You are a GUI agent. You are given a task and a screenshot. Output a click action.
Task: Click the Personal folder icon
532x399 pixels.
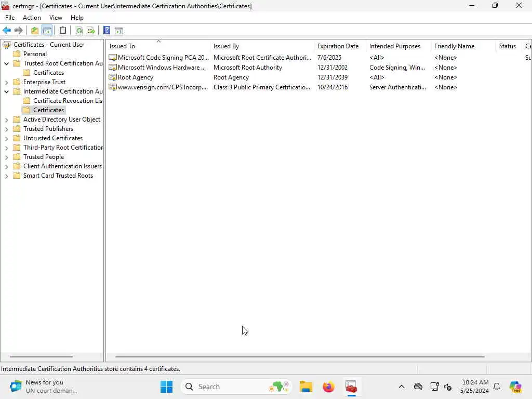17,54
